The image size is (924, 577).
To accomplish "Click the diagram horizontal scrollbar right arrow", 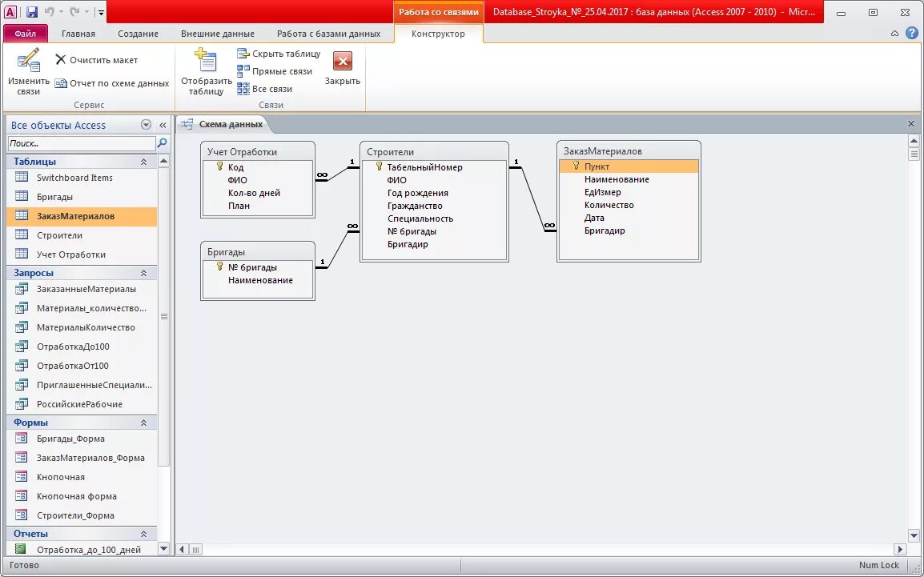I will point(900,549).
